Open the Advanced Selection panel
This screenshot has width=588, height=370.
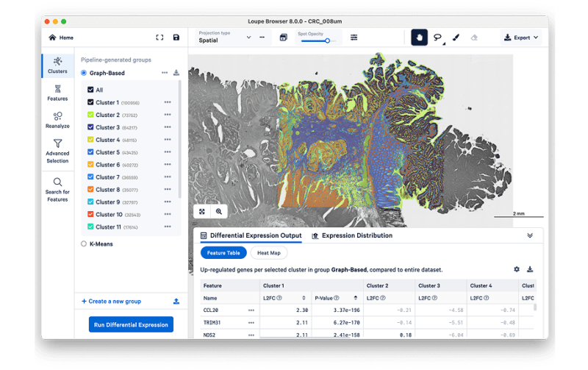coord(57,151)
